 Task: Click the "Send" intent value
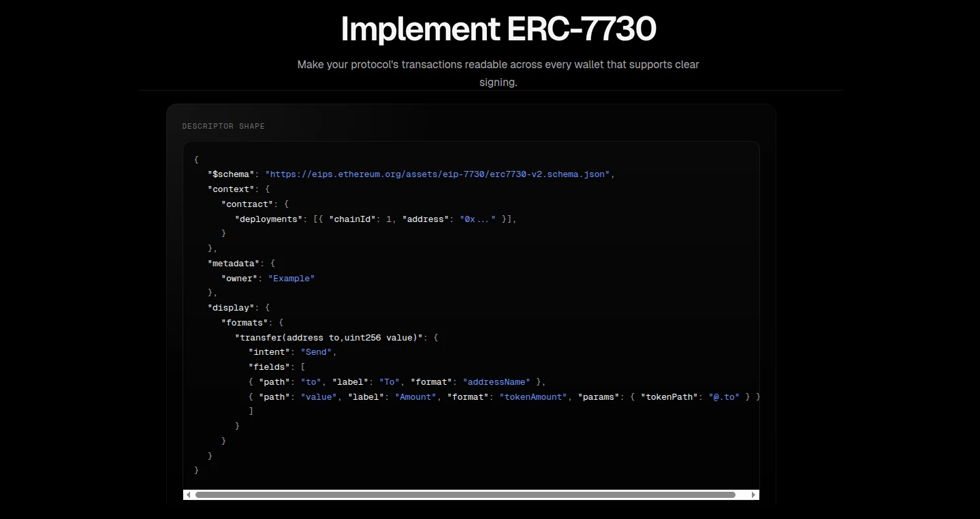pos(317,352)
